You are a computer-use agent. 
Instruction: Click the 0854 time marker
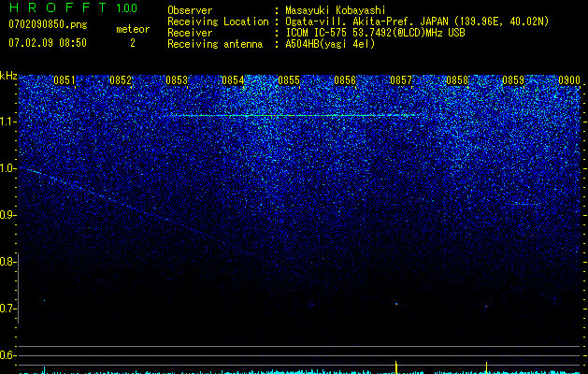click(x=233, y=80)
